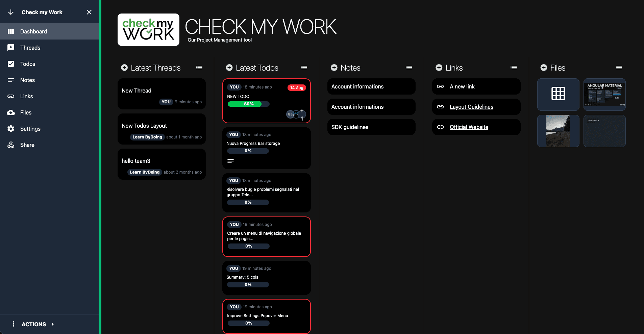Click the list icon in the Files column
644x334 pixels.
(619, 68)
